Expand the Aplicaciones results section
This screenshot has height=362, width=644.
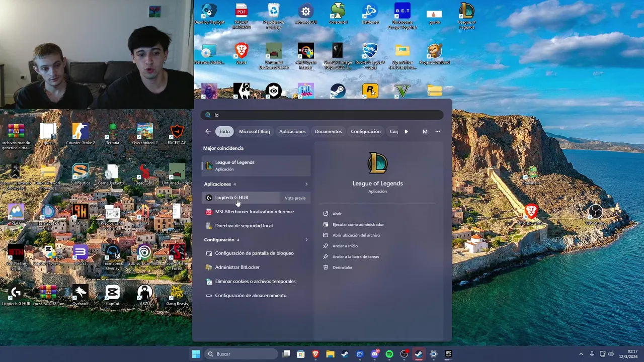pos(306,184)
